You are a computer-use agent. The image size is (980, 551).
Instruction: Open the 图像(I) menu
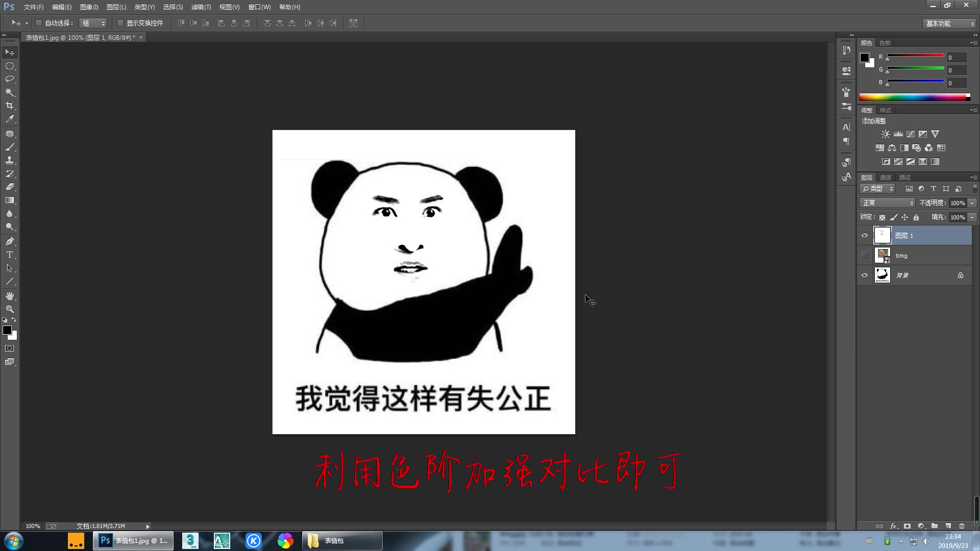[89, 7]
